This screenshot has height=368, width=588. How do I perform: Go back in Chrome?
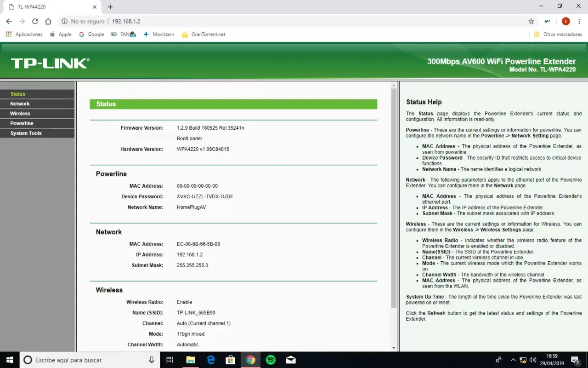[9, 21]
